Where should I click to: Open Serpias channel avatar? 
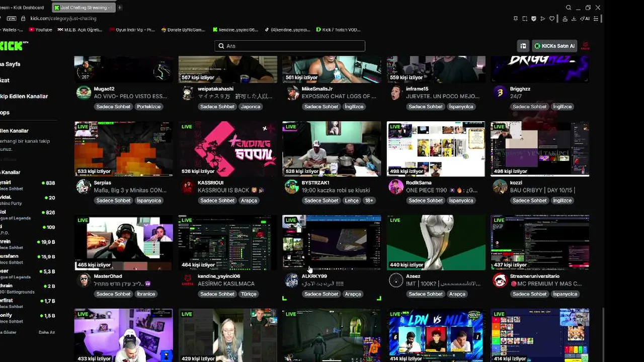tap(84, 187)
